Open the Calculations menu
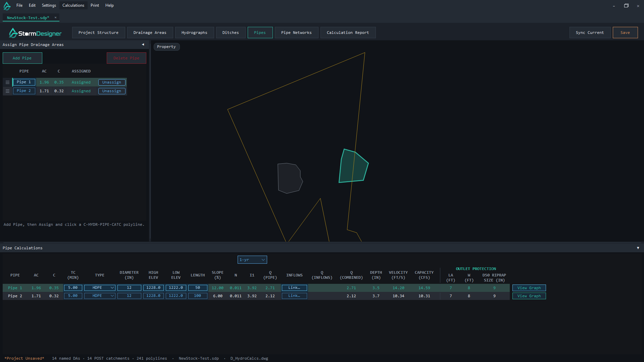The image size is (644, 362). coord(73,5)
